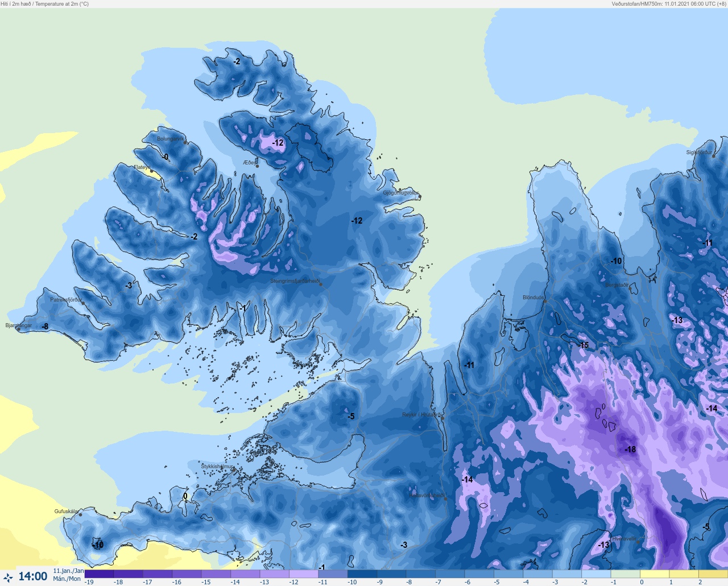Click the Steingrímsfjarðarheiði station label

click(x=295, y=281)
